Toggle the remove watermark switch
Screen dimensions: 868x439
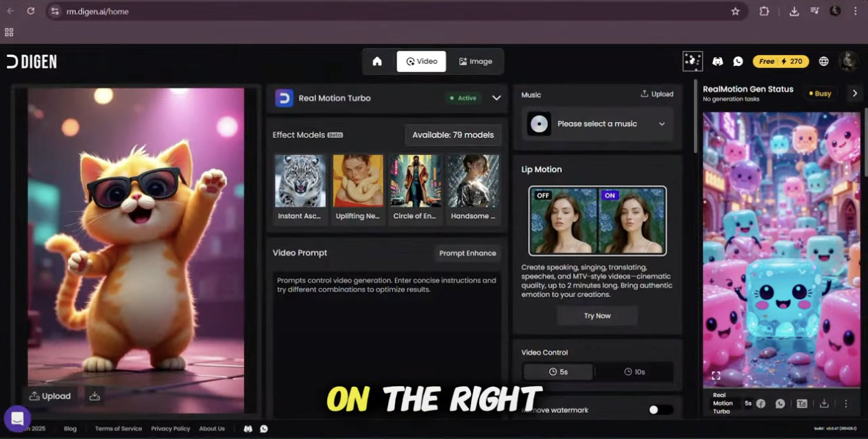(660, 410)
